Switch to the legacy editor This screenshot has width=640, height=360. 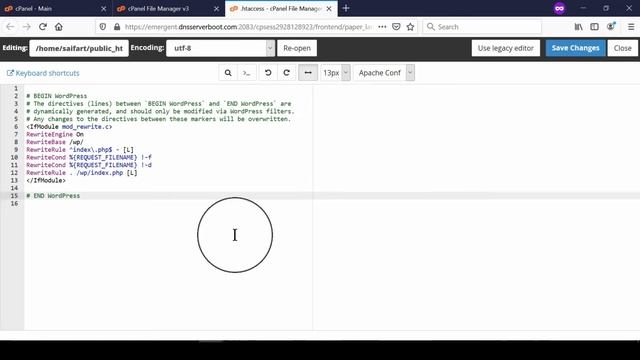tap(506, 48)
